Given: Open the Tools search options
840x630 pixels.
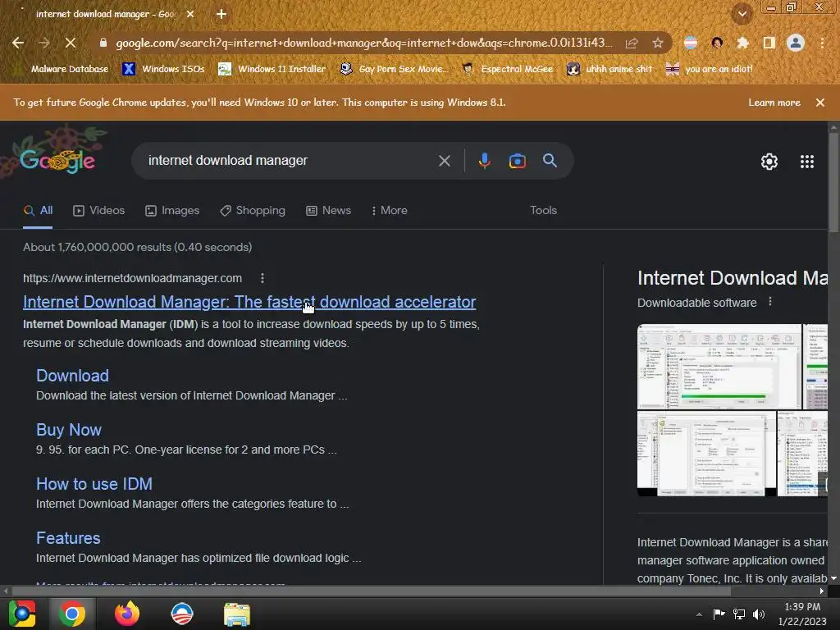Looking at the screenshot, I should [543, 211].
